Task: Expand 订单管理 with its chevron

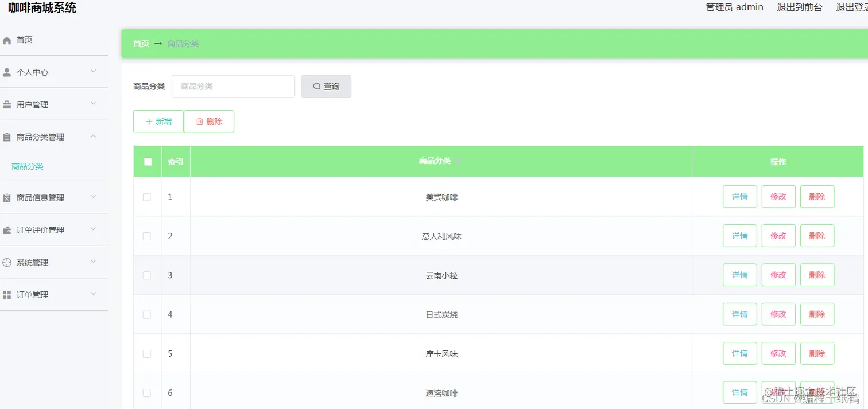Action: point(94,294)
